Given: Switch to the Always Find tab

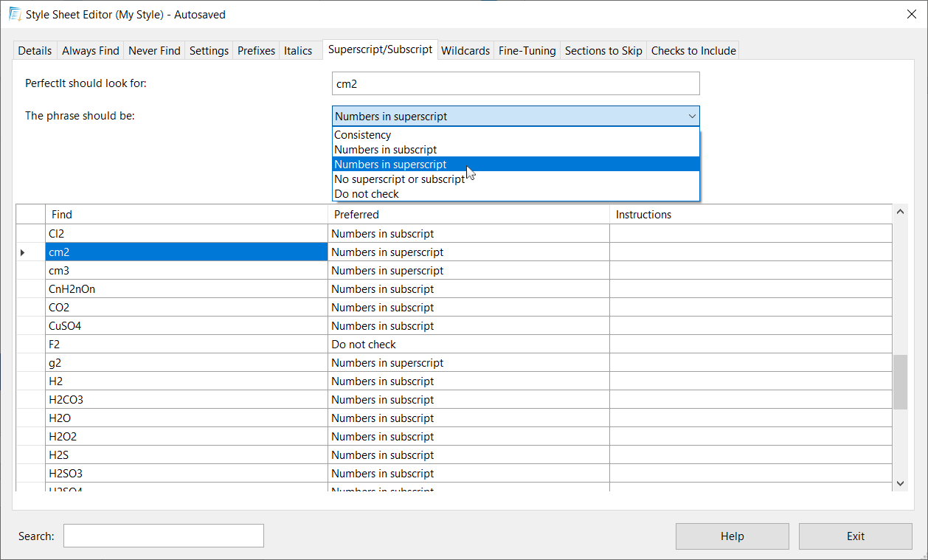Looking at the screenshot, I should click(91, 51).
